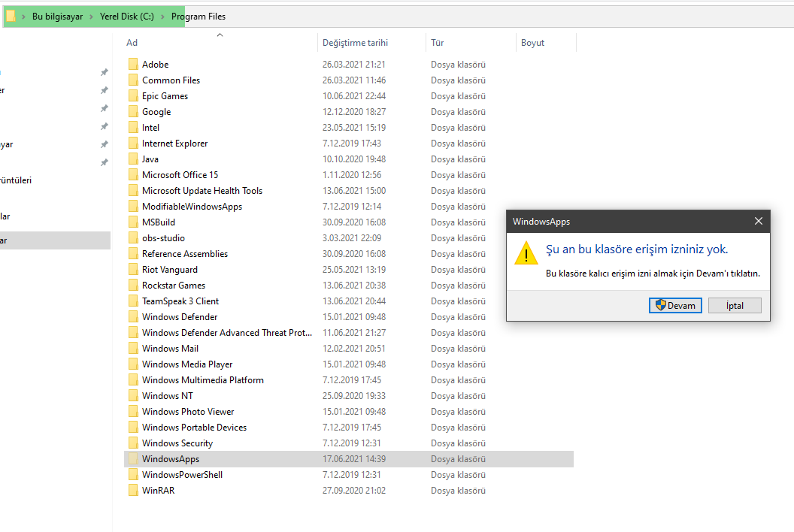
Task: Click the Epic Games folder icon
Action: (x=133, y=95)
